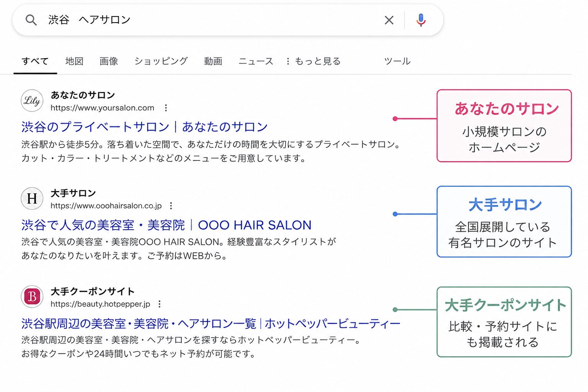This screenshot has width=588, height=392.
Task: Open more options beside yoursalon.com URL
Action: tap(166, 108)
